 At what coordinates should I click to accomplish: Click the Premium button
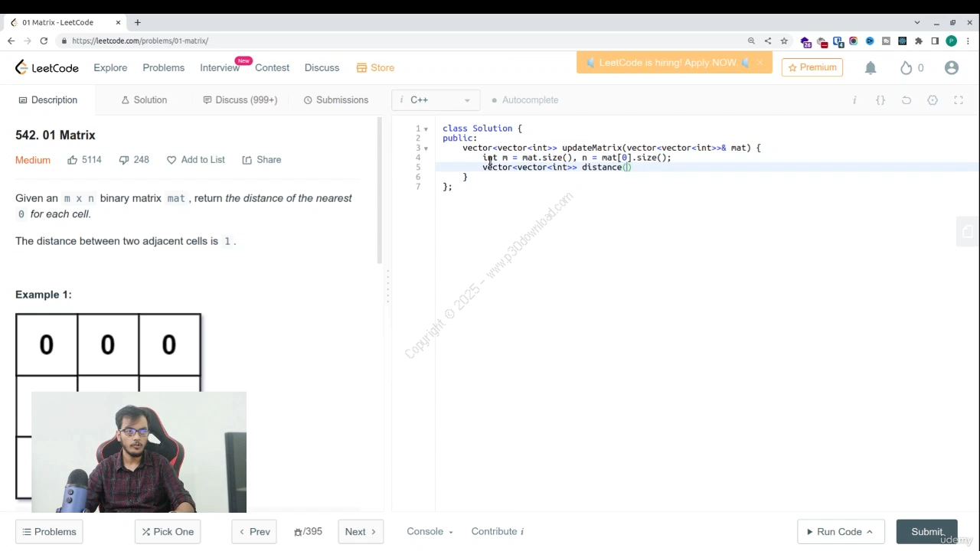(x=812, y=67)
